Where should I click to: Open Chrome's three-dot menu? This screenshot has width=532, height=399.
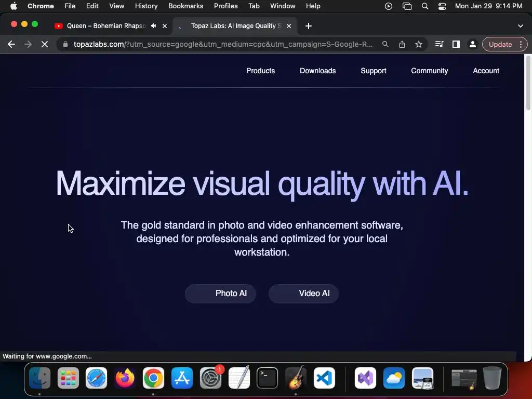coord(521,44)
